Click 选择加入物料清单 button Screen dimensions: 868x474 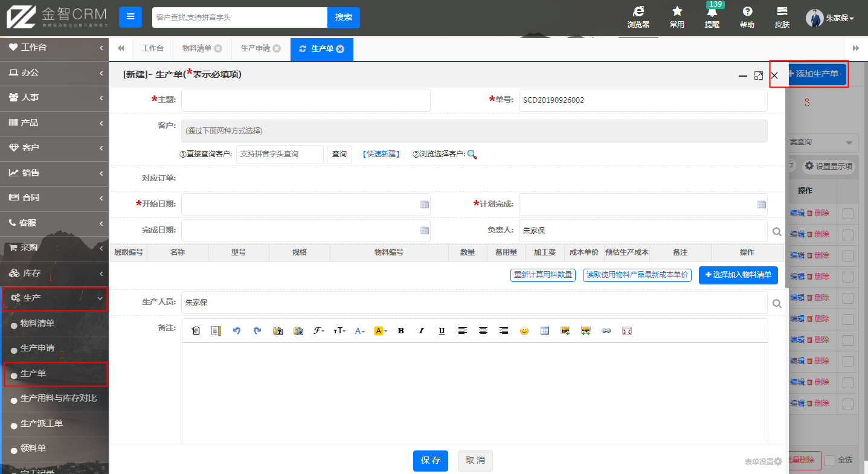pos(738,275)
